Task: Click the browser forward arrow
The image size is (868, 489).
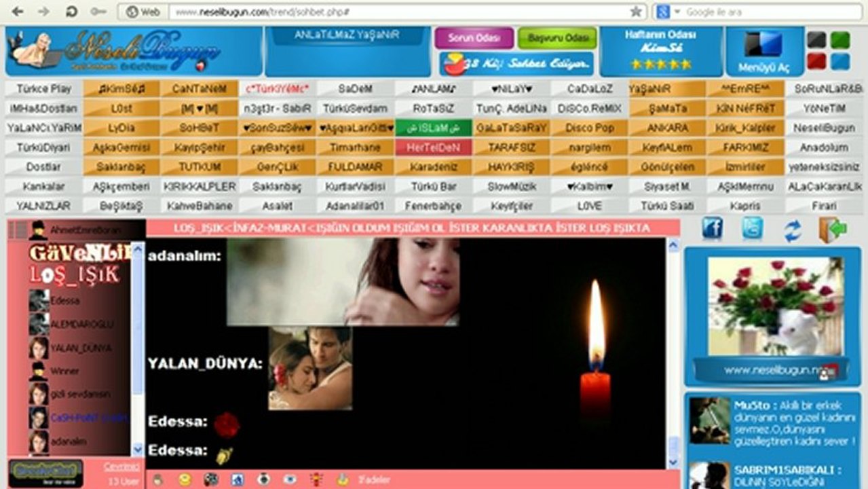Action: coord(43,12)
